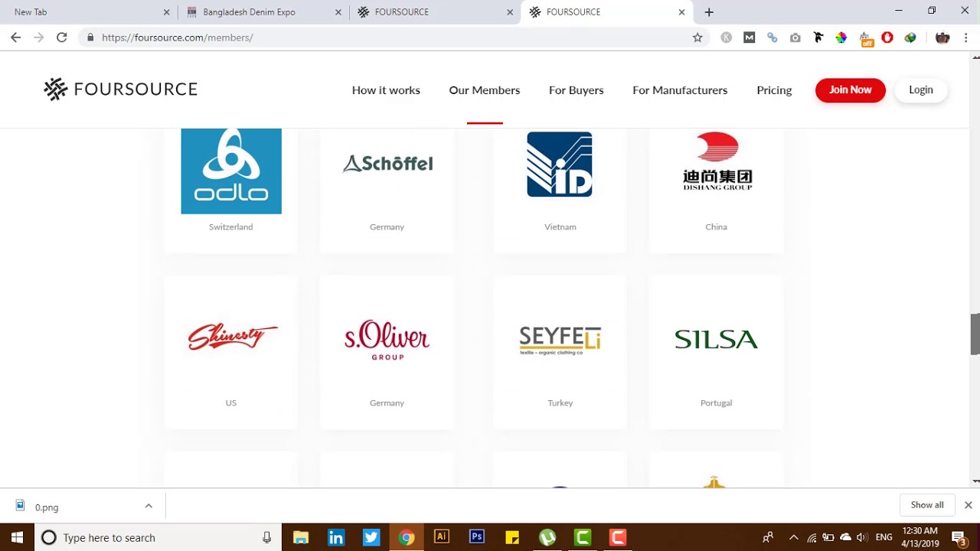980x551 pixels.
Task: Click the site info lock icon
Action: coord(90,37)
